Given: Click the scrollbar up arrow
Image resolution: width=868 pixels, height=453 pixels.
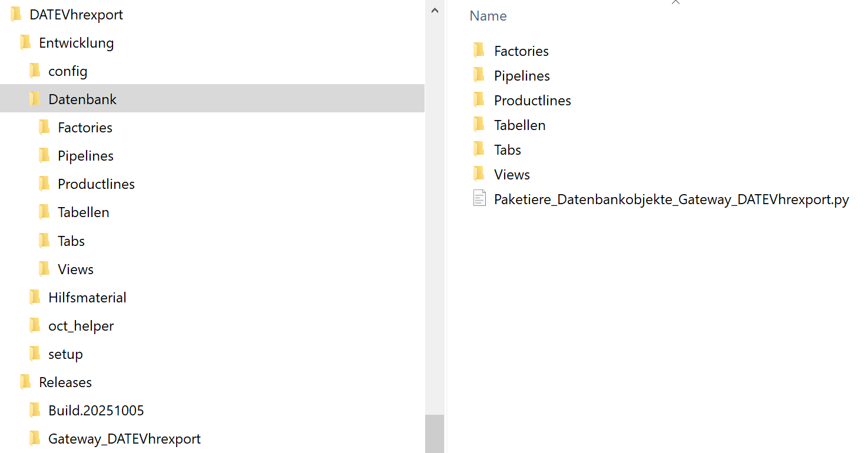Looking at the screenshot, I should pos(434,9).
